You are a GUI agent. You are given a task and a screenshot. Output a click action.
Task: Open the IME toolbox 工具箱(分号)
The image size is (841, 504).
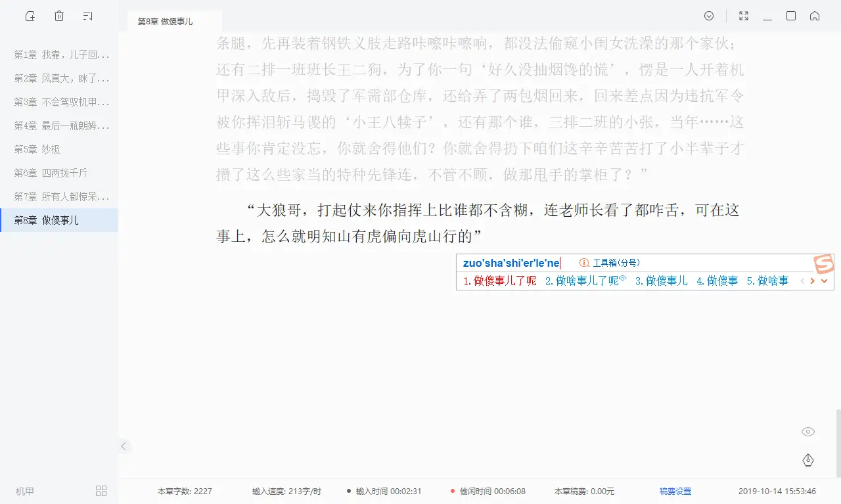tap(616, 263)
